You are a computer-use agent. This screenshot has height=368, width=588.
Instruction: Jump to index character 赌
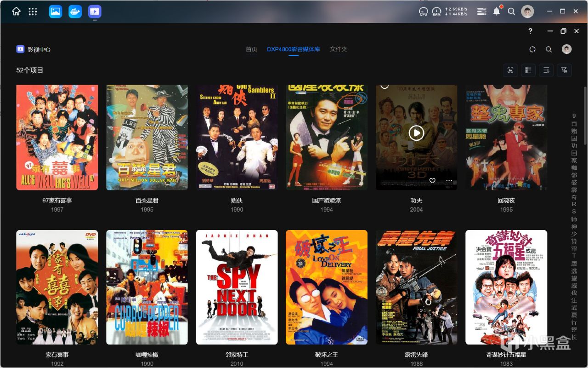574,131
